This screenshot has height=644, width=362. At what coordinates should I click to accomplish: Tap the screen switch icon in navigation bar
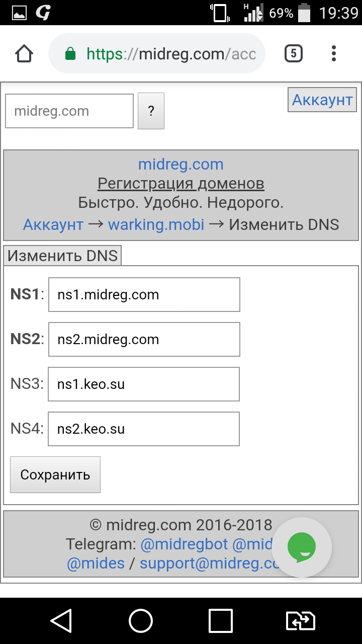pyautogui.click(x=300, y=621)
